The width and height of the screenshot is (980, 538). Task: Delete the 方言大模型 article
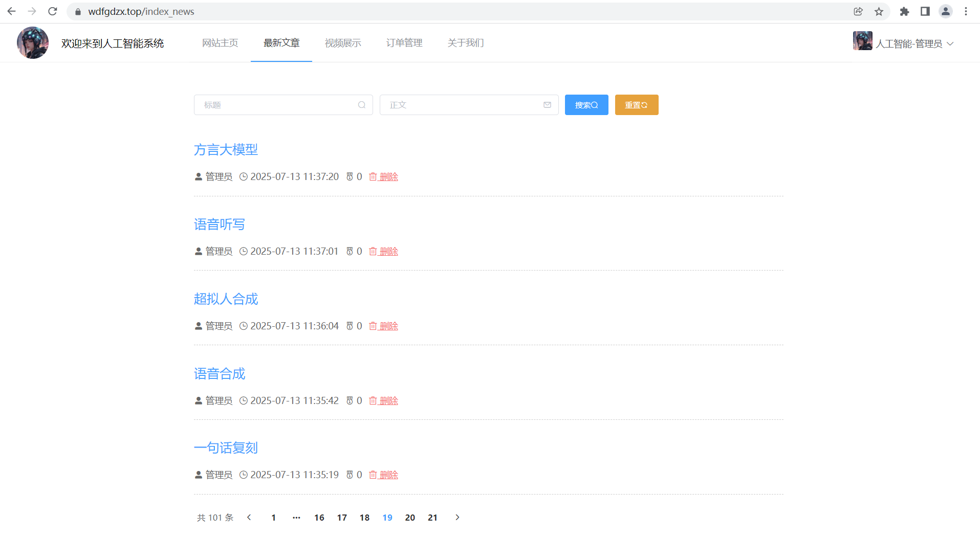(383, 176)
